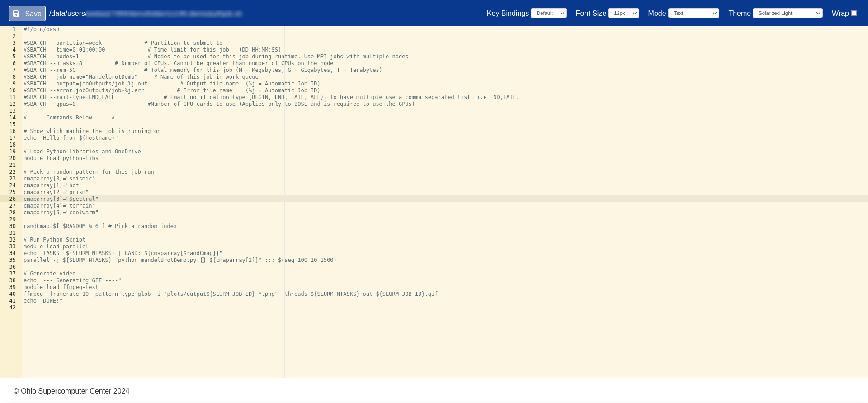Click '# Pick a random pattern' comment
The height and width of the screenshot is (403, 868).
[89, 172]
